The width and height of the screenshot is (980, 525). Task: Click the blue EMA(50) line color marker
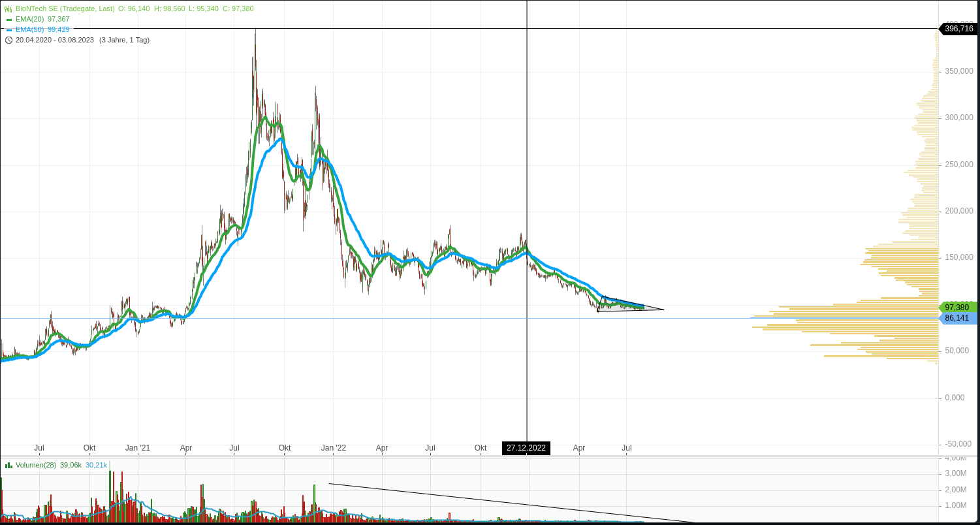[x=9, y=30]
